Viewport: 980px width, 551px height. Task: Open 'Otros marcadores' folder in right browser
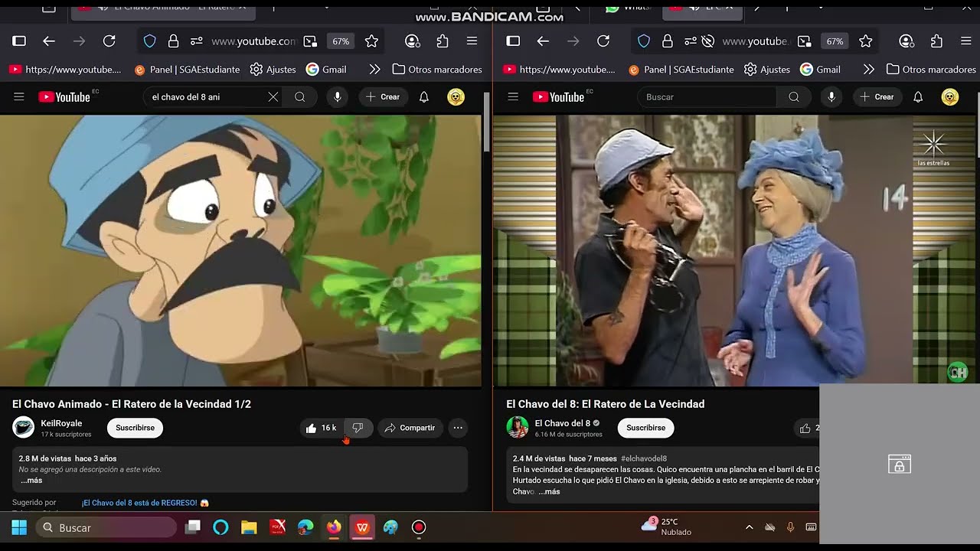click(x=931, y=70)
